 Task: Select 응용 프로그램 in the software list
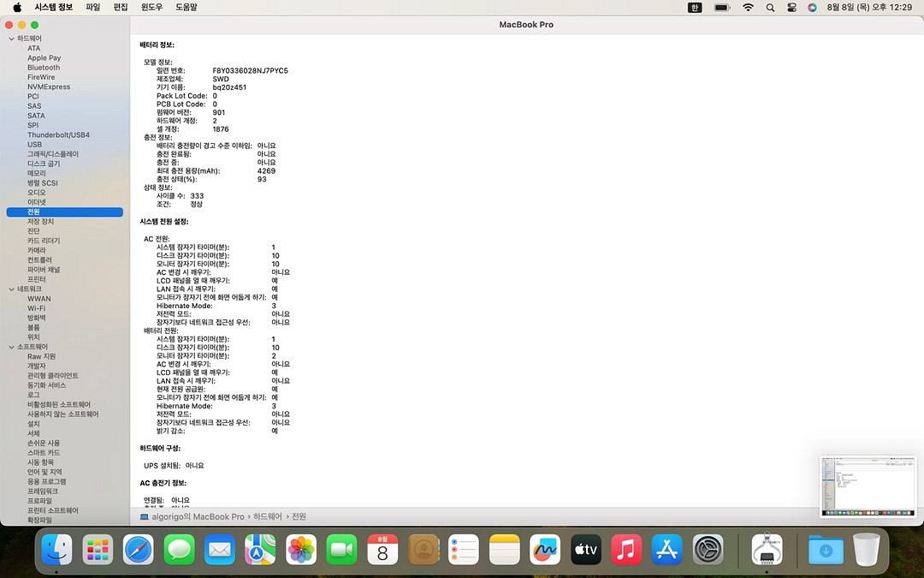point(46,481)
